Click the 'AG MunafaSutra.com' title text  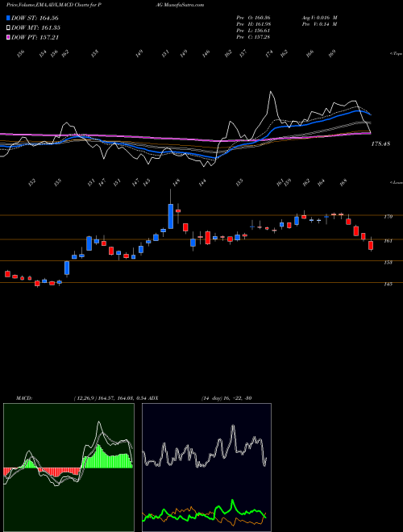tap(179, 5)
